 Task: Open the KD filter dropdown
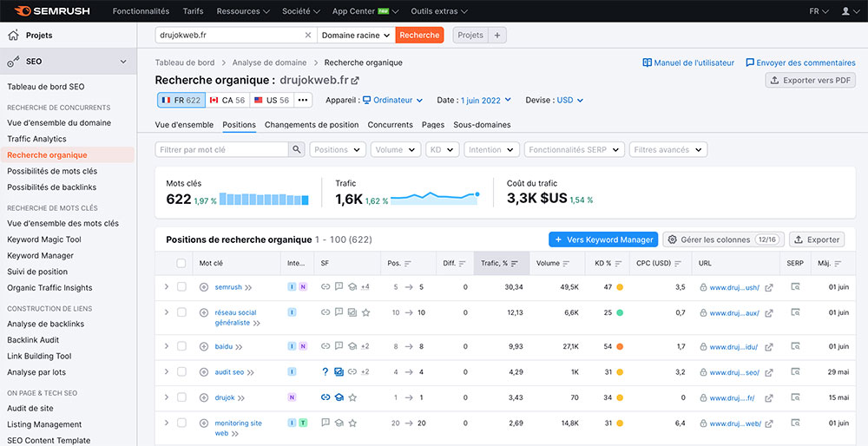pyautogui.click(x=443, y=149)
